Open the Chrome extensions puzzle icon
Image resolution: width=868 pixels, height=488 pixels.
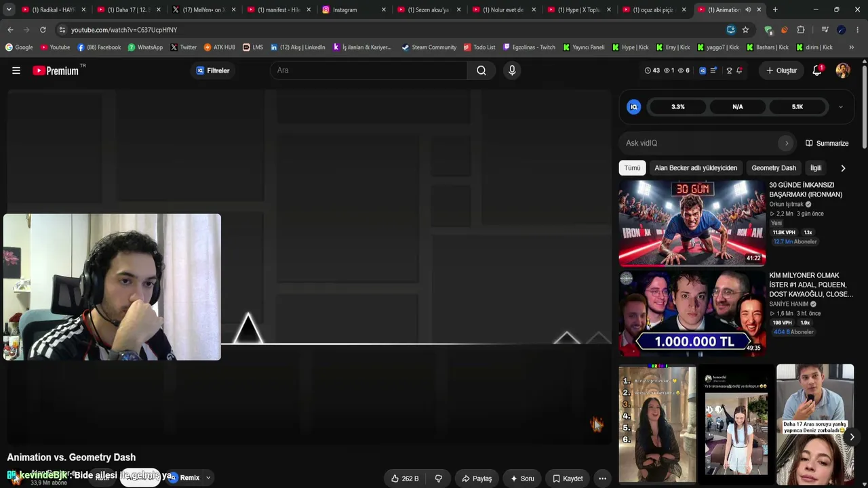coord(801,30)
